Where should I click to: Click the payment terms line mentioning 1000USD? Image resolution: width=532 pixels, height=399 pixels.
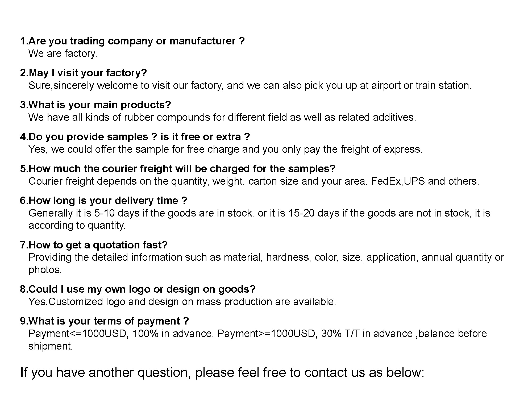tap(257, 334)
